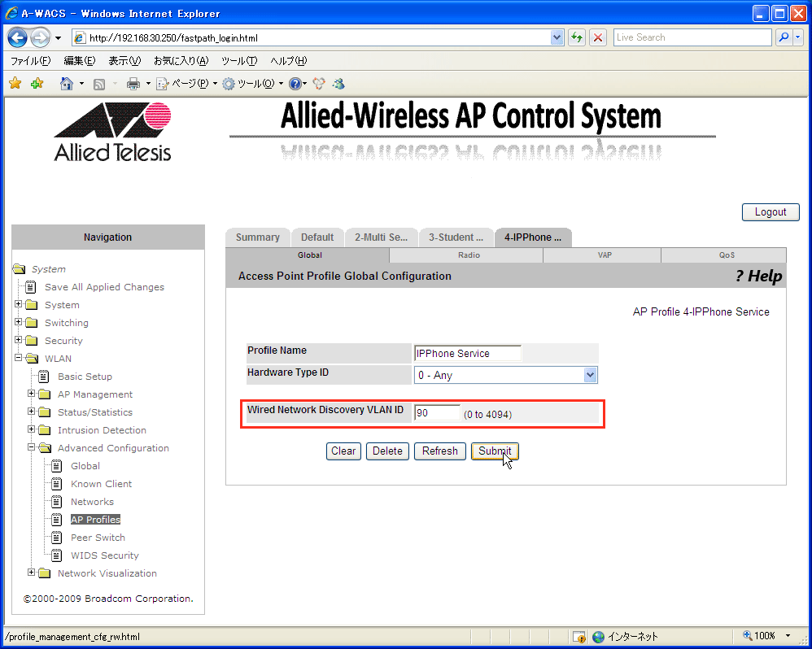812x649 pixels.
Task: Click the blue Help question mark icon
Action: [x=295, y=83]
